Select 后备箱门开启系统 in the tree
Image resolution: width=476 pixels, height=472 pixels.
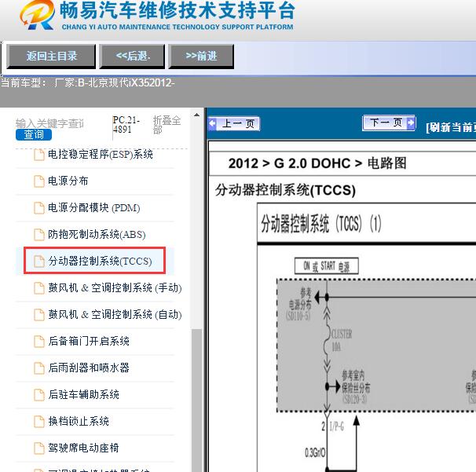[x=89, y=342]
